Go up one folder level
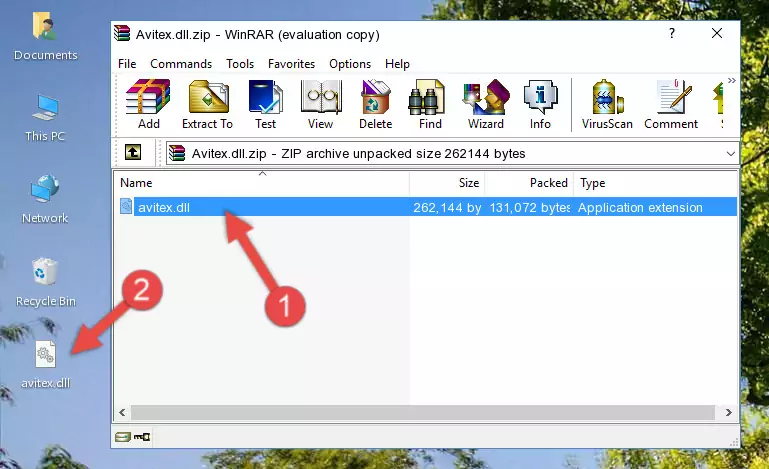The height and width of the screenshot is (469, 769). pyautogui.click(x=133, y=153)
